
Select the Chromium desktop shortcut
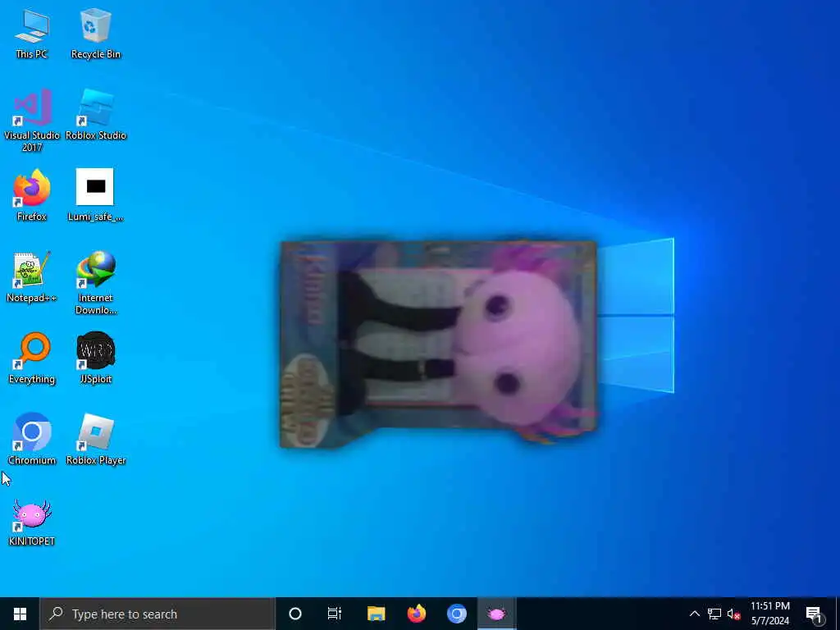point(32,439)
